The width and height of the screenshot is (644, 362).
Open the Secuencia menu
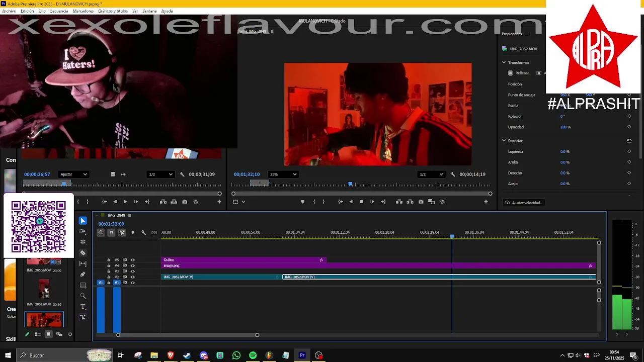pyautogui.click(x=59, y=11)
